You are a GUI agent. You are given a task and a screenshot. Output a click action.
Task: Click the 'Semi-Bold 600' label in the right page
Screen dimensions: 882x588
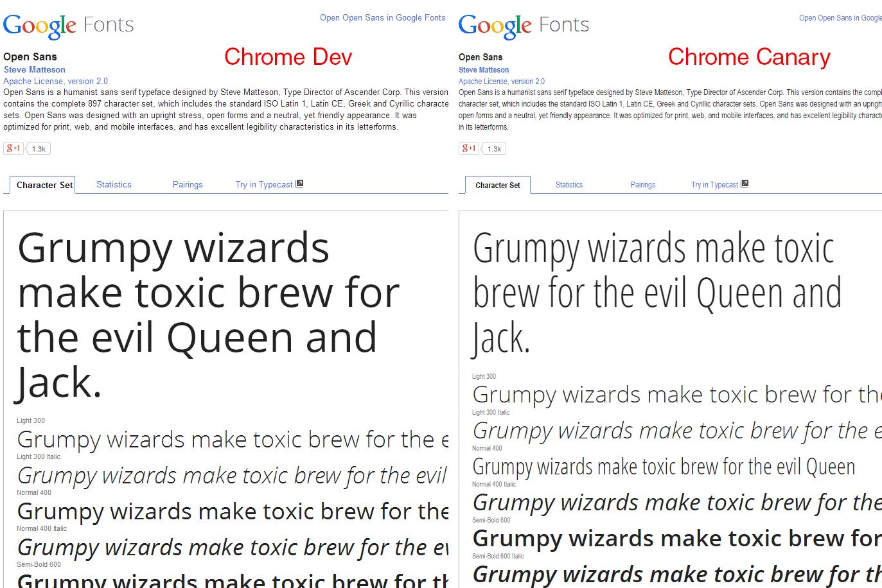pos(491,520)
